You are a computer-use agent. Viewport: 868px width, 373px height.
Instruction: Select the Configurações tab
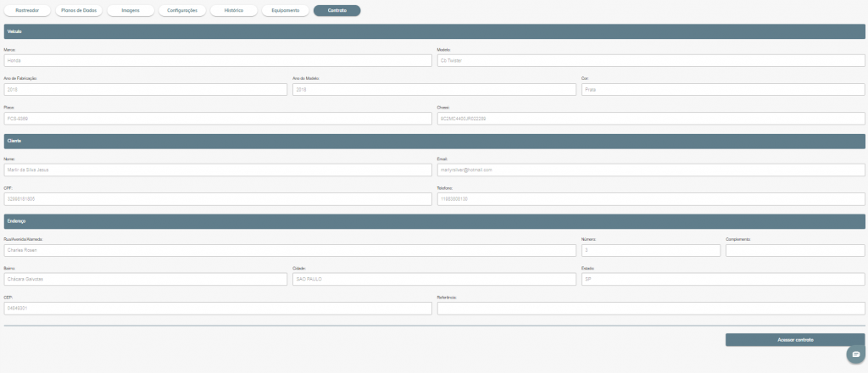tap(182, 10)
